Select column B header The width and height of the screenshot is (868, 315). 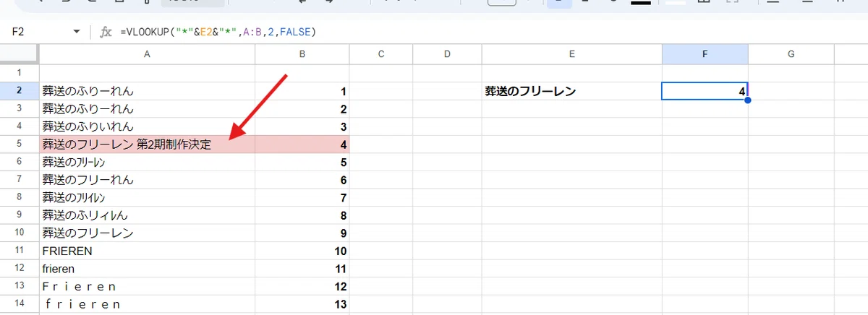[x=302, y=54]
